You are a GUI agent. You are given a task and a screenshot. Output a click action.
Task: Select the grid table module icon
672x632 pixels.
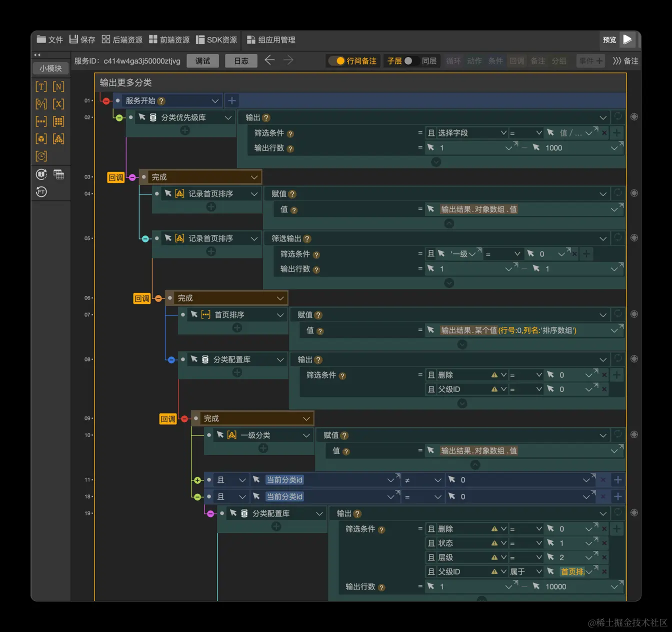(58, 121)
